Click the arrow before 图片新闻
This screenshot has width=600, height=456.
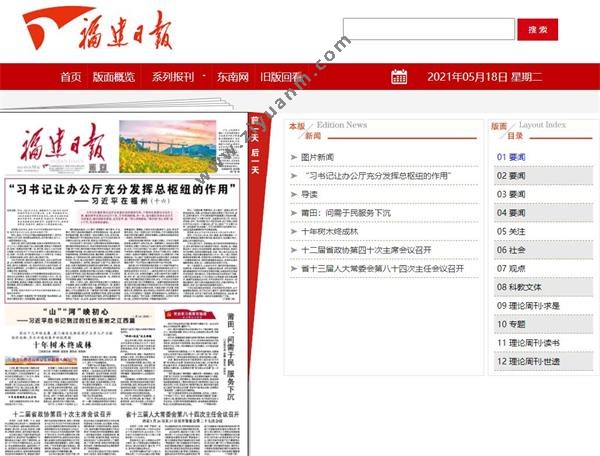[294, 157]
